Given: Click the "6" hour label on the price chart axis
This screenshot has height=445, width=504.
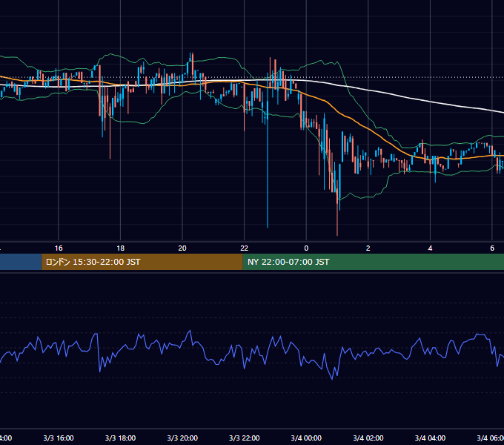Looking at the screenshot, I should [x=492, y=248].
